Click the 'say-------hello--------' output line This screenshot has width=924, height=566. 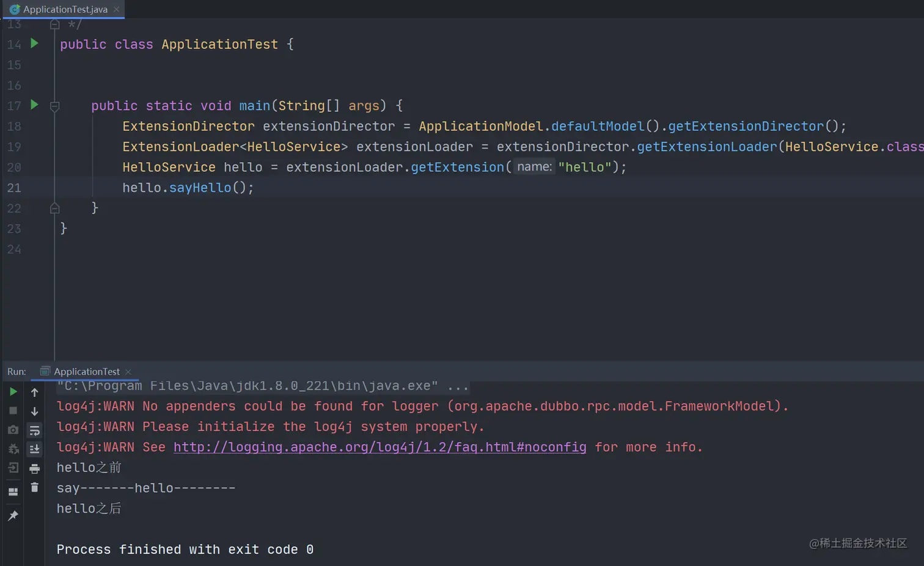click(x=146, y=488)
